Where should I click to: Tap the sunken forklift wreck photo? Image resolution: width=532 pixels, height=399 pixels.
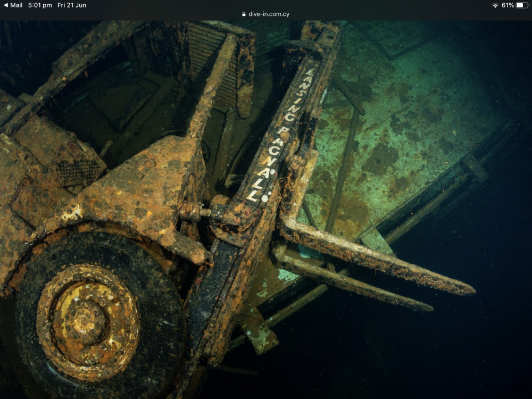(x=266, y=210)
